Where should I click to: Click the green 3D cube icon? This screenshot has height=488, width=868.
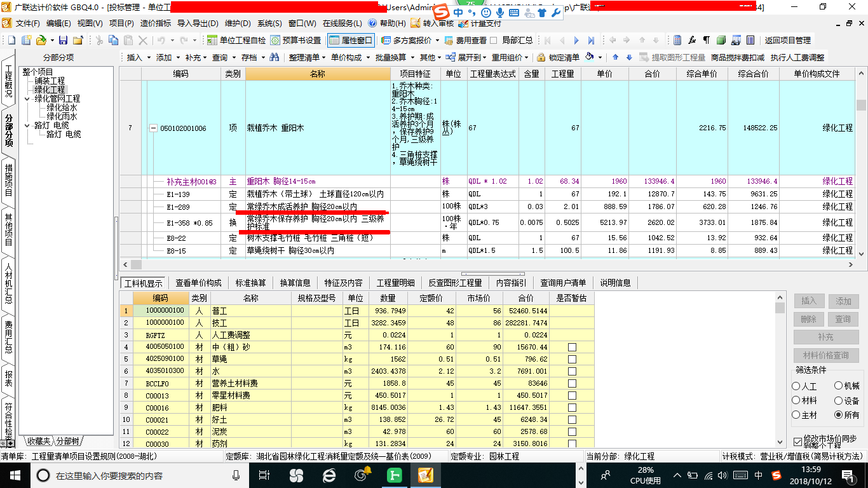pyautogui.click(x=721, y=40)
